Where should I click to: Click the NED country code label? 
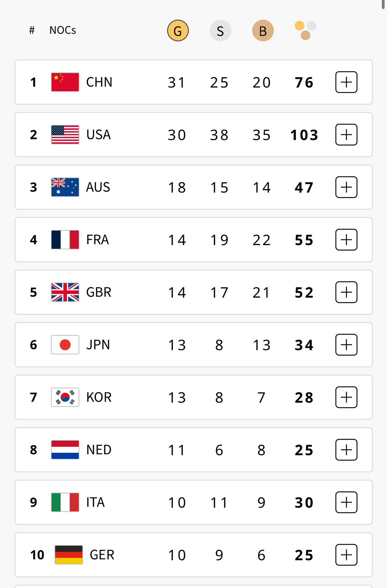99,450
